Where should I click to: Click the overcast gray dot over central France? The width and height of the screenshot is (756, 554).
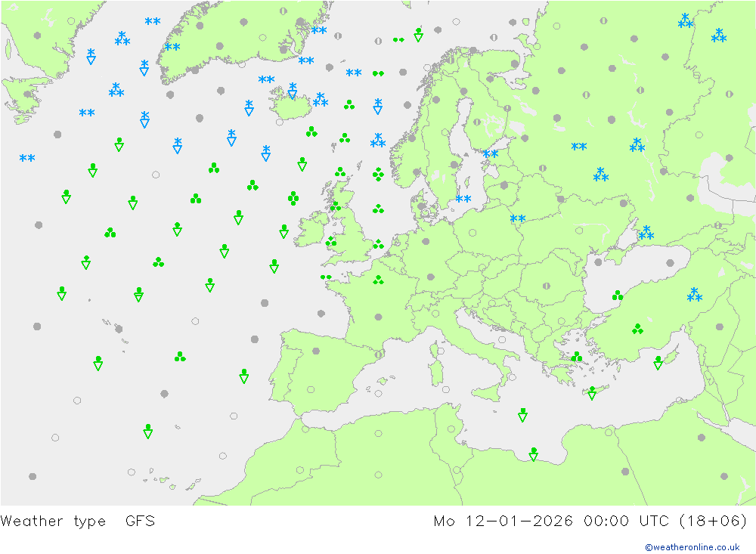378,317
